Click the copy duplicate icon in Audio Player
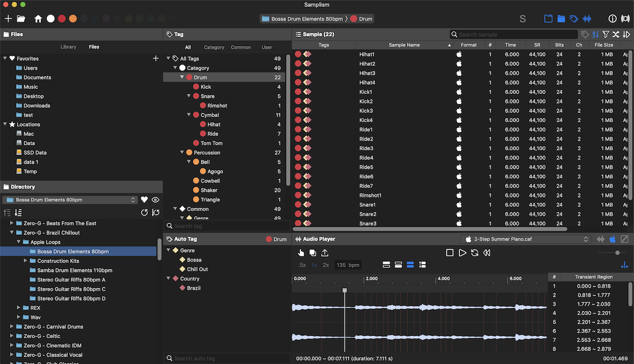634x364 pixels. [x=312, y=252]
